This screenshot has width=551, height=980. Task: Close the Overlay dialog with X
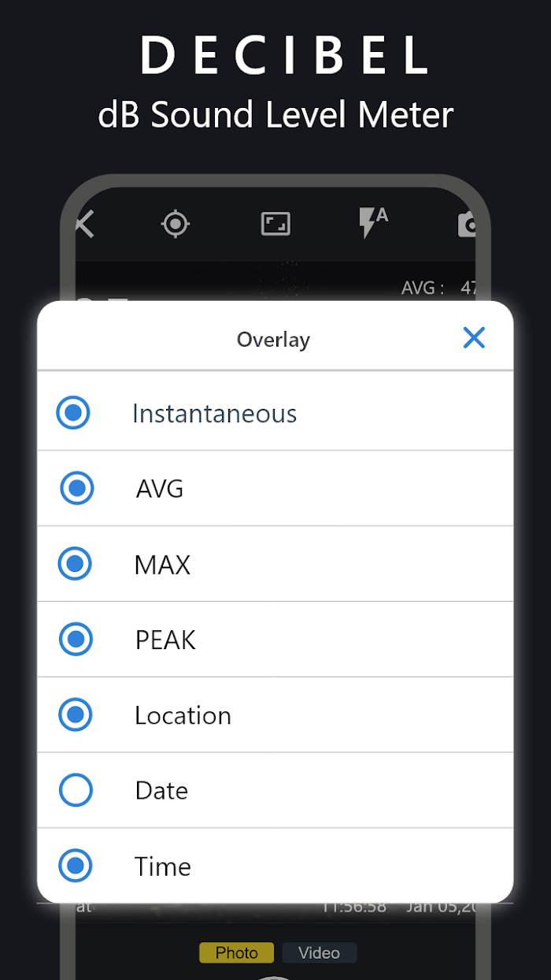474,338
